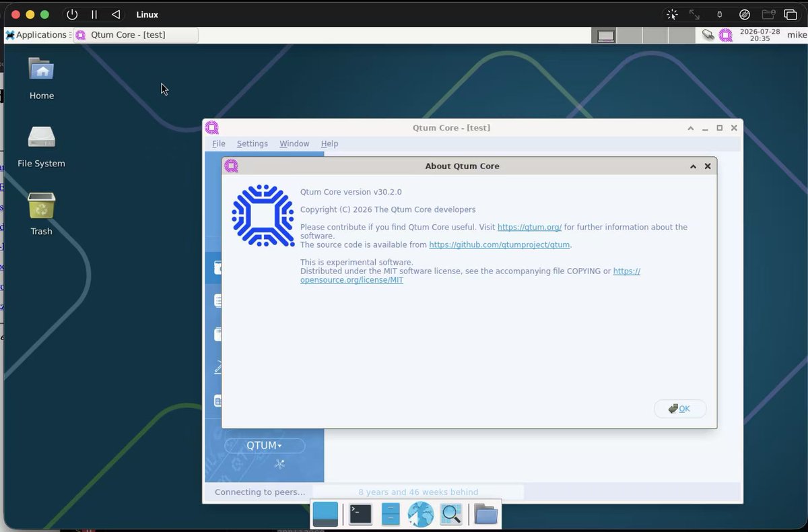Expand the QTUM unit dropdown

point(265,446)
